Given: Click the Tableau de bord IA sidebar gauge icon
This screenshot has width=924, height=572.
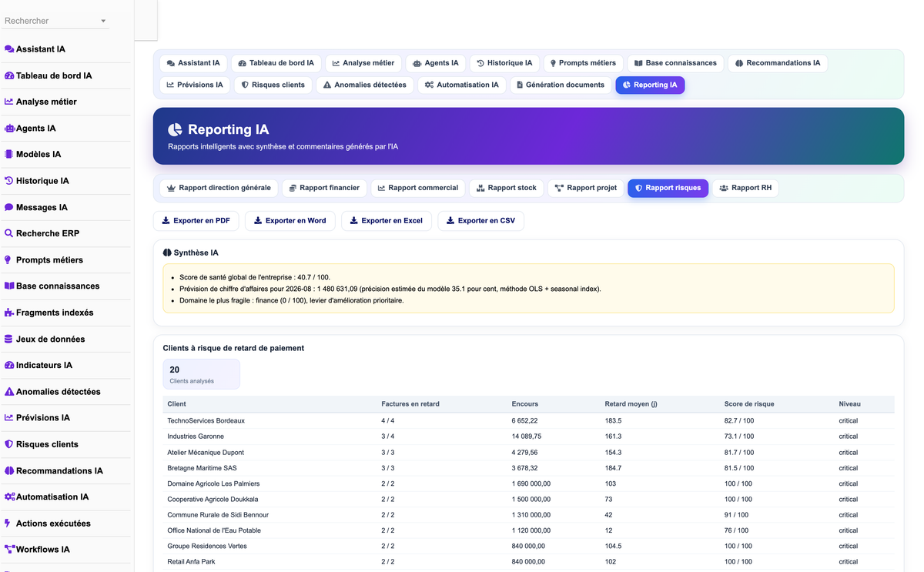Looking at the screenshot, I should click(x=9, y=75).
